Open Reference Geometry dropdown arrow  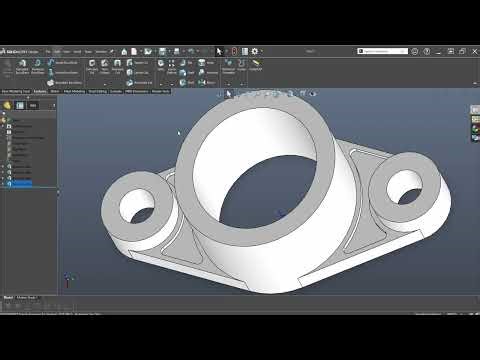point(228,84)
